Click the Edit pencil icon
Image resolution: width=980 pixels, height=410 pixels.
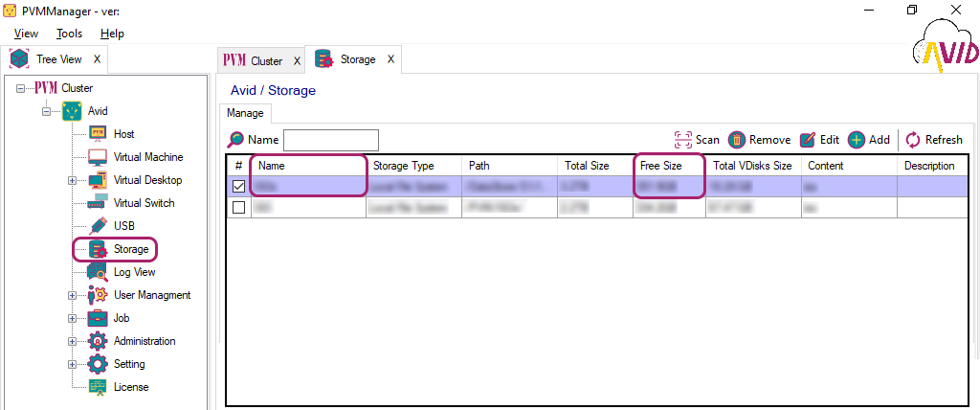point(808,140)
